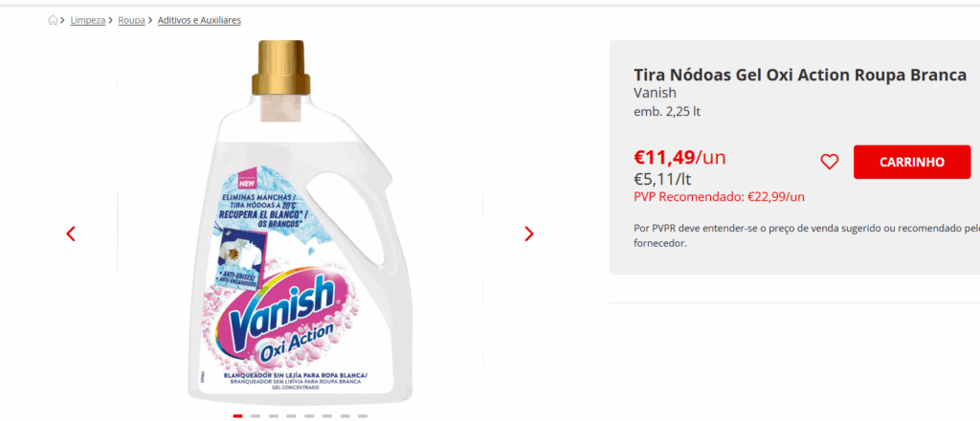The image size is (980, 421).
Task: Click the Tira Nódoas Gel product title
Action: coord(800,76)
